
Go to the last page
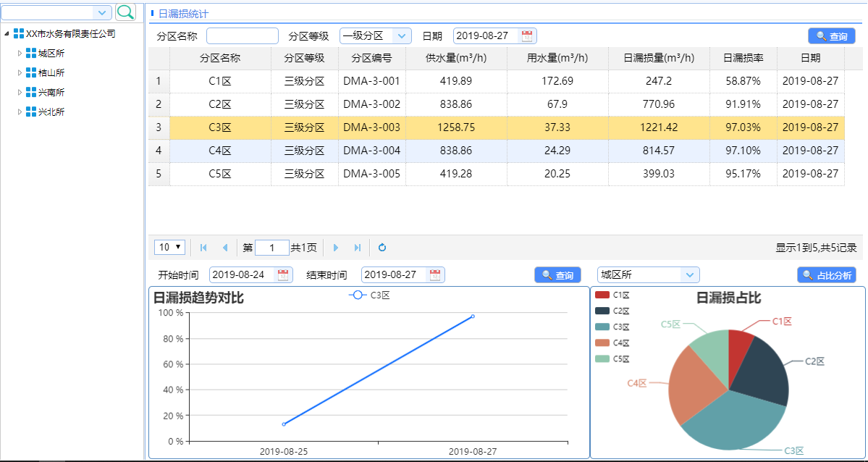(x=358, y=248)
